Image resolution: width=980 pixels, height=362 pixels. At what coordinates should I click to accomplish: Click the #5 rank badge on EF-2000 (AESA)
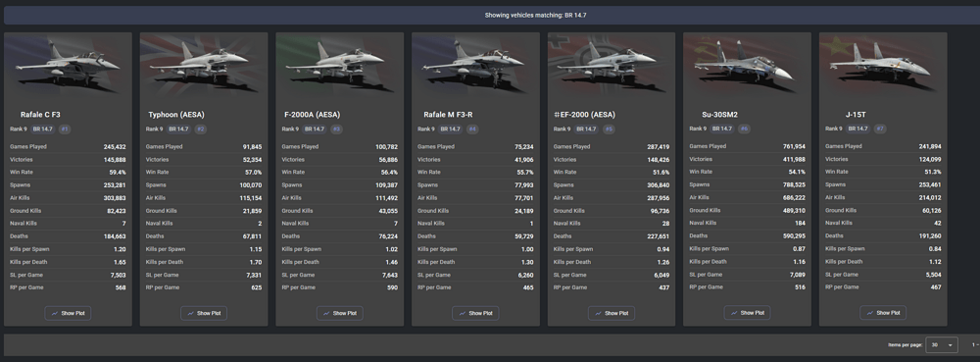[x=609, y=129]
